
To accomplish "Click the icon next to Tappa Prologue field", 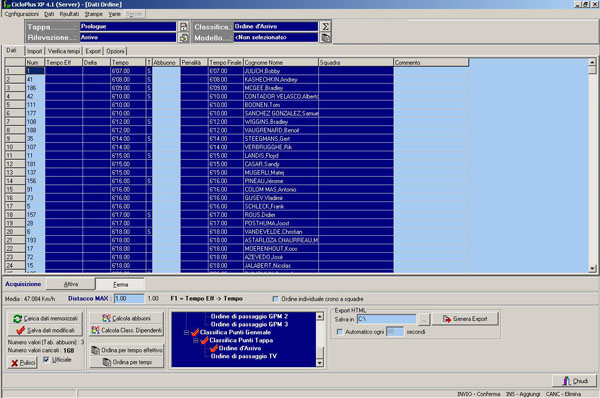I will [183, 26].
